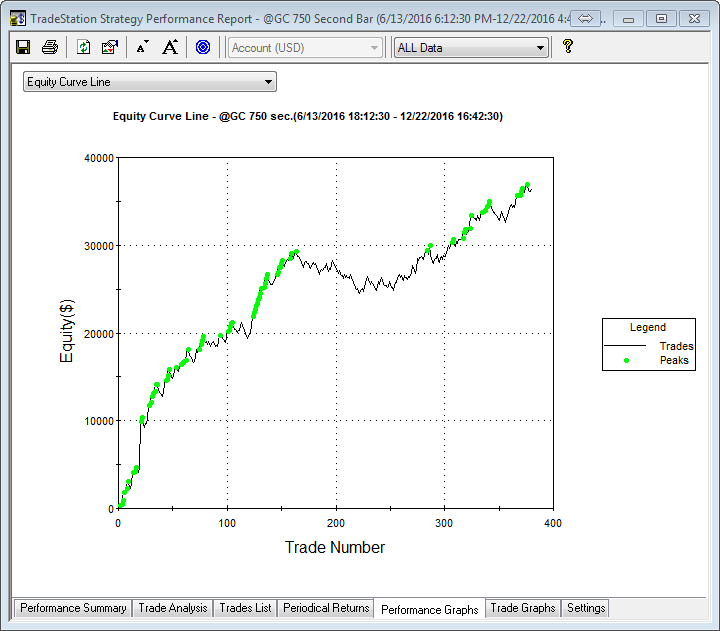Select the Periodical Returns tab
This screenshot has height=631, width=720.
pyautogui.click(x=326, y=608)
